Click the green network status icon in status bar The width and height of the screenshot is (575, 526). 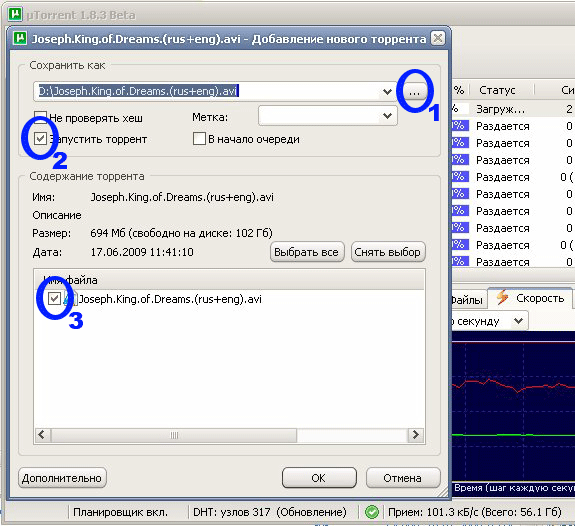(x=372, y=512)
